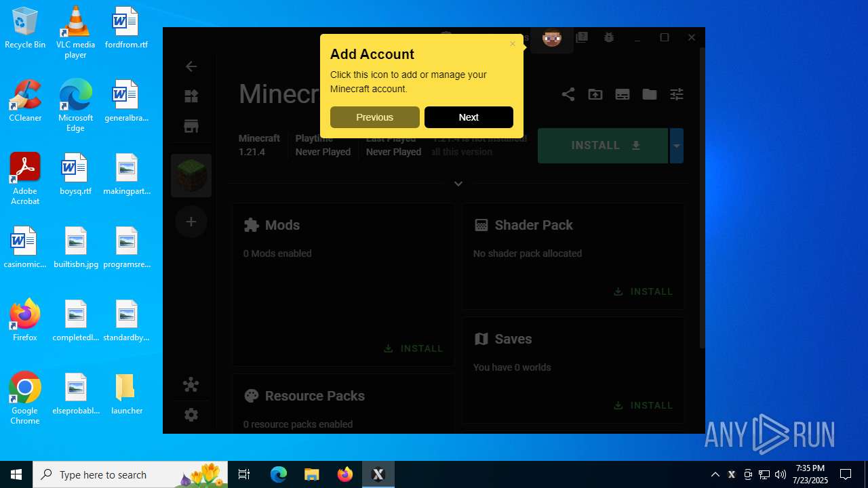Click 'You have 0 worlds' text
Viewport: 868px width, 488px height.
pyautogui.click(x=512, y=367)
